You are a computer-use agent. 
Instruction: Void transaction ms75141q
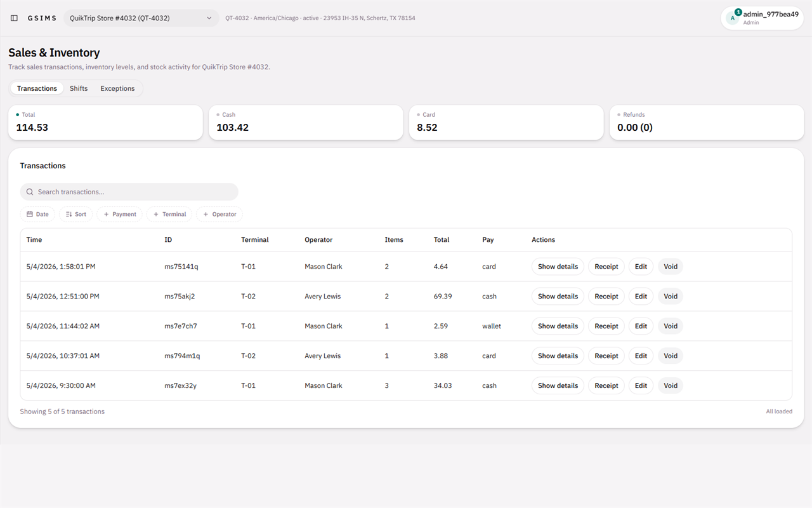tap(671, 267)
